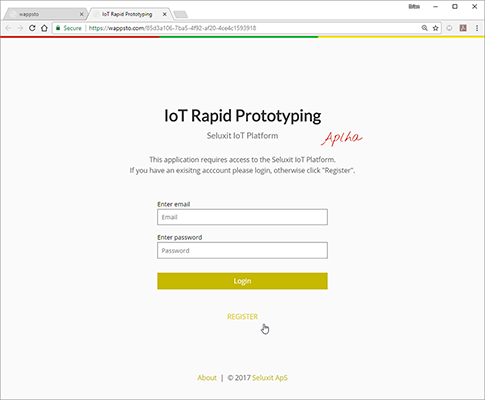Click the 'Enter password' label
This screenshot has height=400, width=485.
(180, 237)
